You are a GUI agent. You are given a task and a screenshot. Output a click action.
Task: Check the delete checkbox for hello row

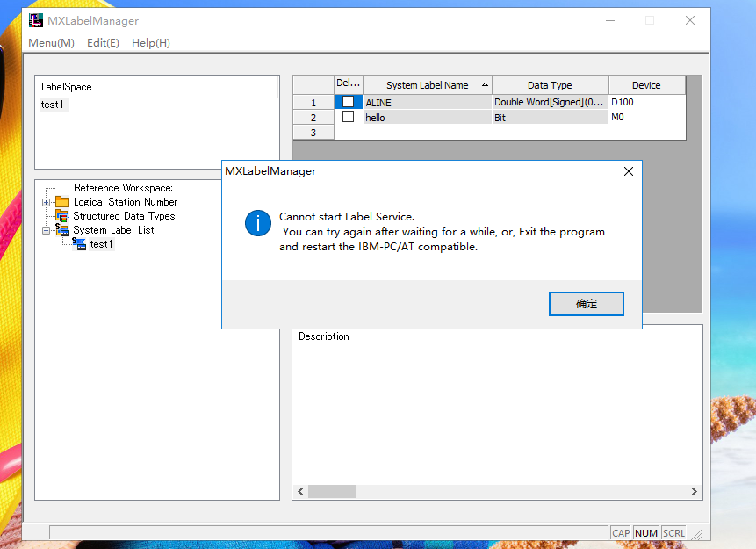[349, 117]
